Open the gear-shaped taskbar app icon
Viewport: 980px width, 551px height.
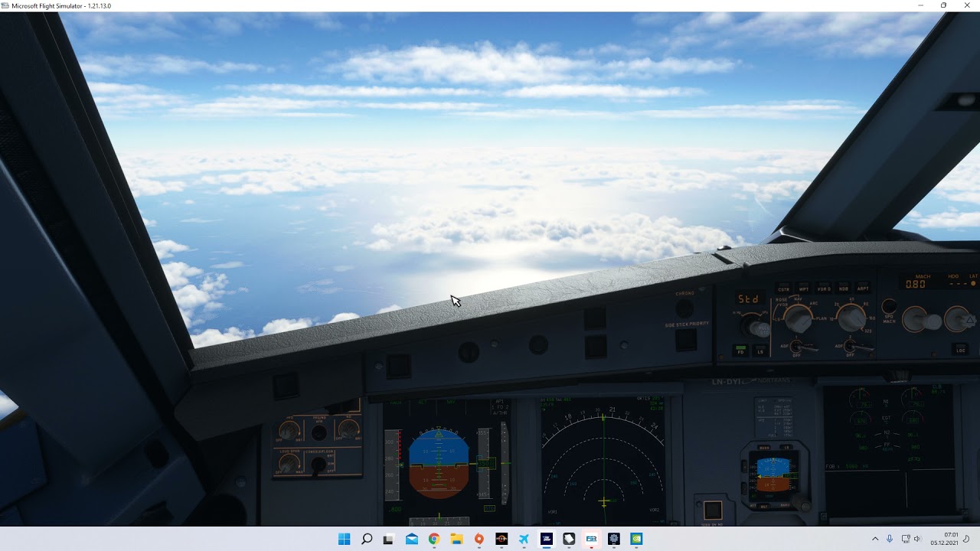click(614, 539)
